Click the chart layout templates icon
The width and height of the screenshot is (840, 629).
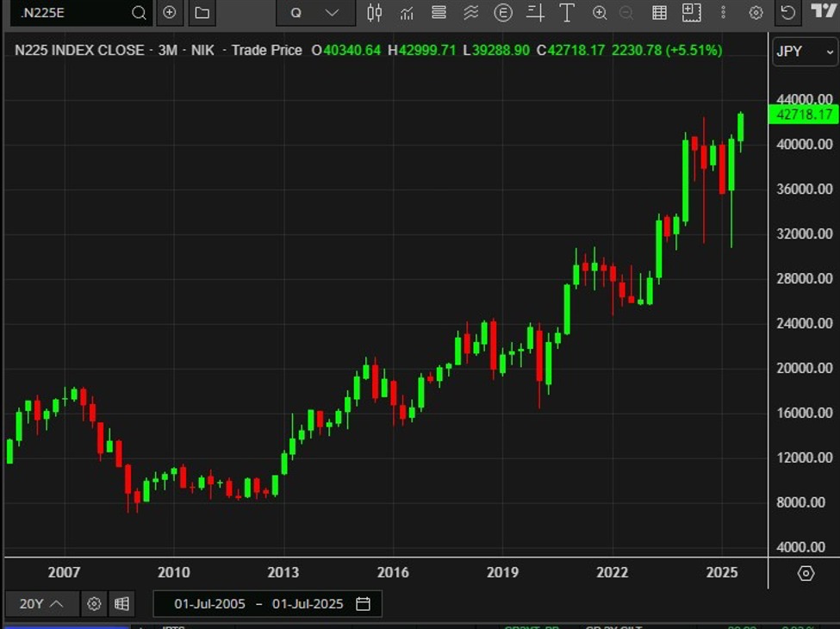coord(438,13)
